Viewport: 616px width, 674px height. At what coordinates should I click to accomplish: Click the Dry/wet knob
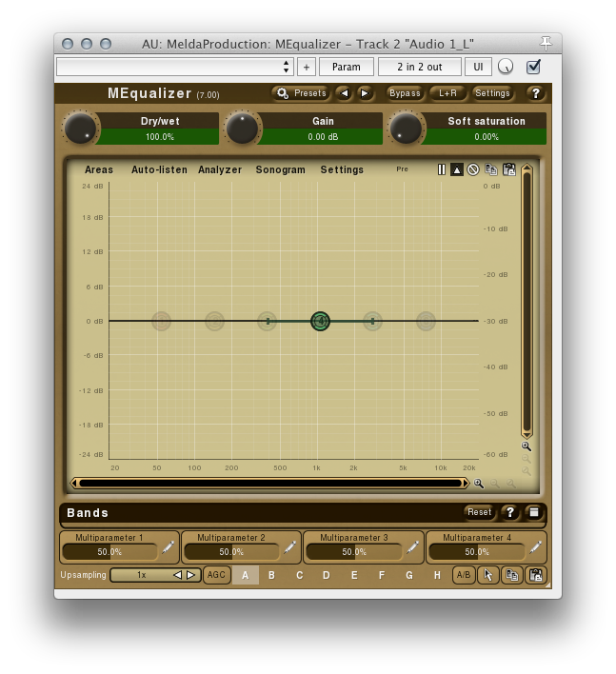point(80,129)
